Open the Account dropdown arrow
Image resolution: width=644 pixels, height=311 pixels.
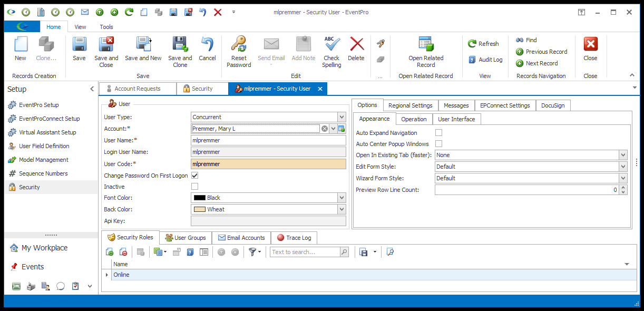pos(333,129)
